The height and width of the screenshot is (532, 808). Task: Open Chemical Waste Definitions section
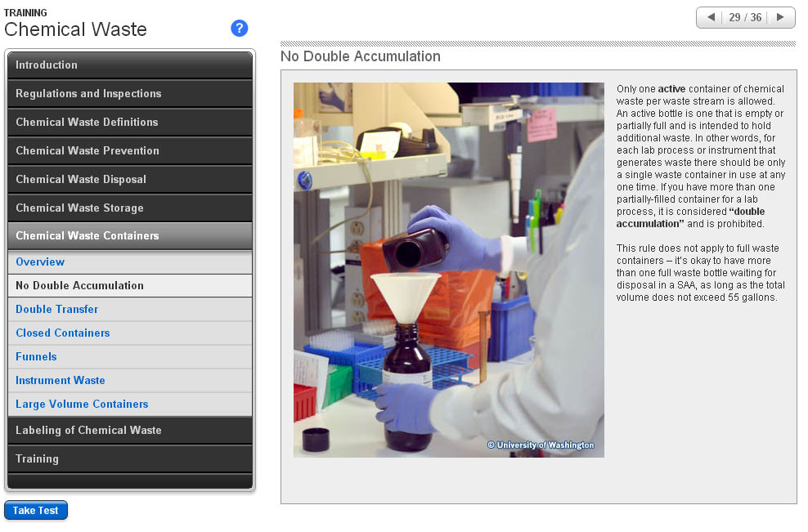pyautogui.click(x=130, y=123)
